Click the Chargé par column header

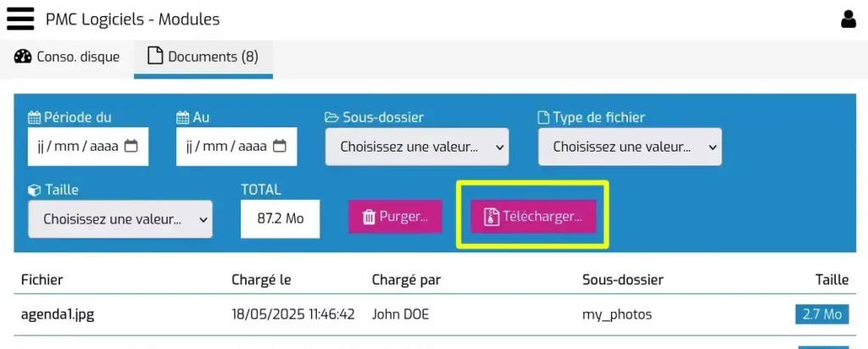(406, 280)
